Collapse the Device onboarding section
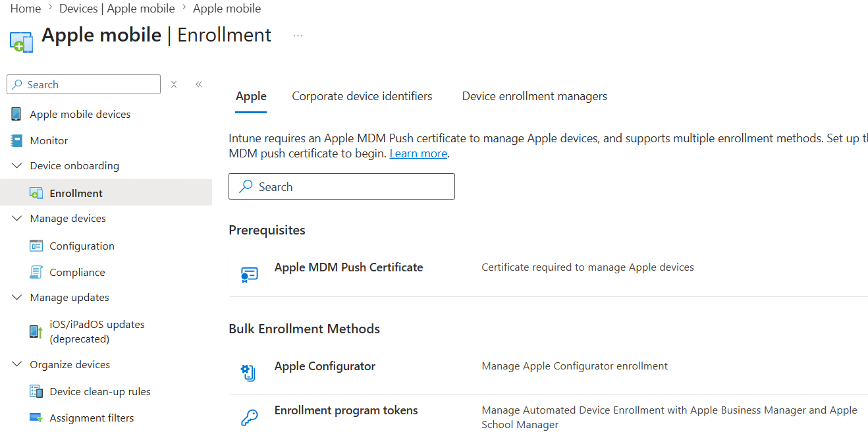868x438 pixels. point(16,165)
